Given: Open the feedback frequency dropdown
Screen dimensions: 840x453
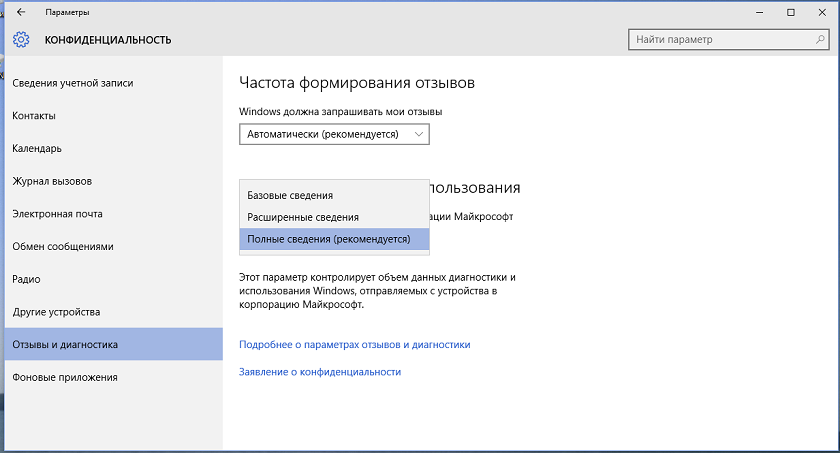Looking at the screenshot, I should [334, 134].
